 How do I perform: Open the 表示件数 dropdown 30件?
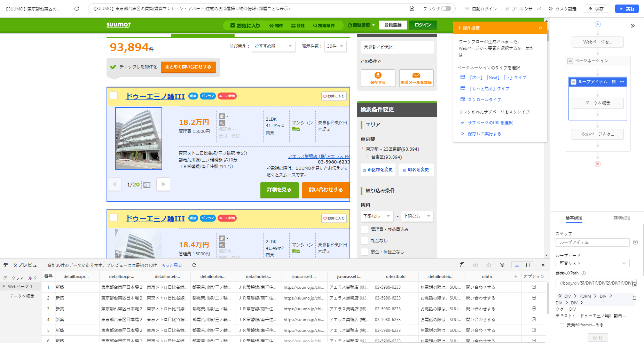coord(336,46)
